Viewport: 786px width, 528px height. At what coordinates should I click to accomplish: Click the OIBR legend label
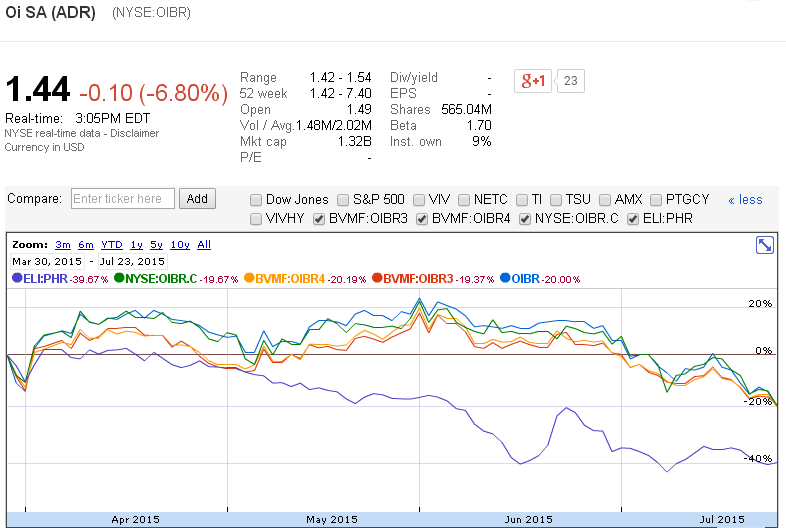tap(525, 279)
